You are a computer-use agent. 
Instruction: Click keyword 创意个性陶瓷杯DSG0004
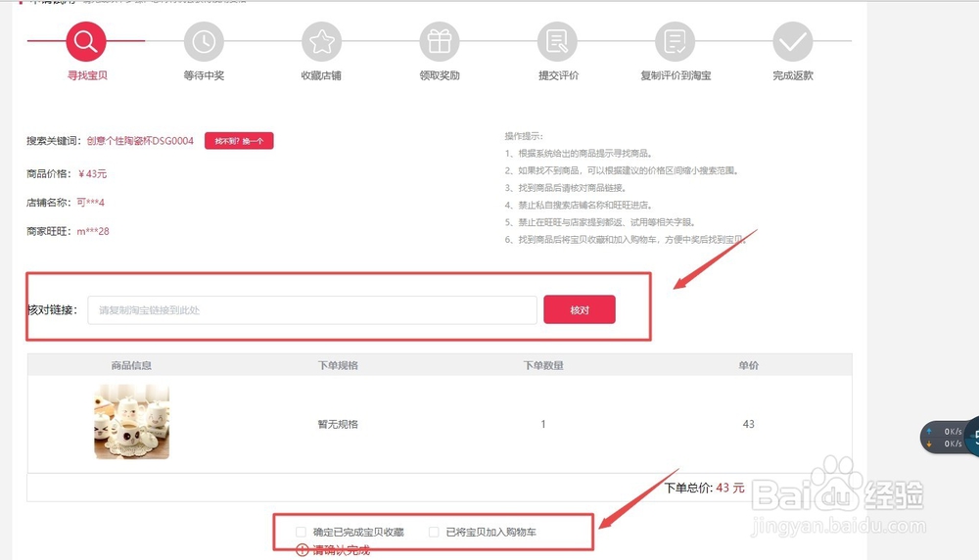140,141
